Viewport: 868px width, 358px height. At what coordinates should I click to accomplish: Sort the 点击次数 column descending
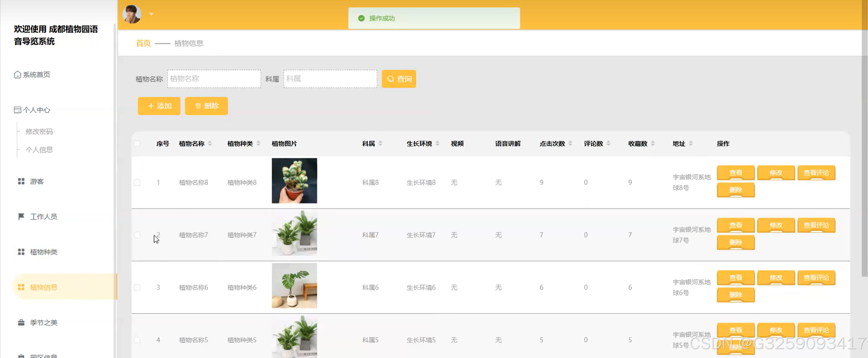pyautogui.click(x=570, y=145)
